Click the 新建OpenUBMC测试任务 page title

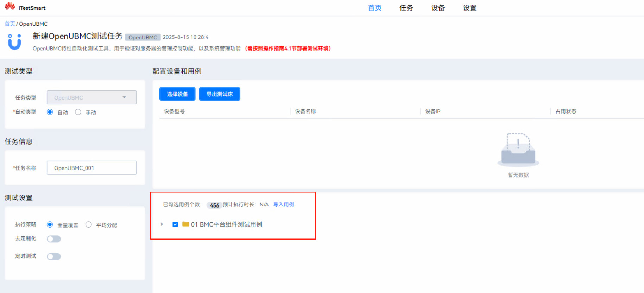pos(77,36)
